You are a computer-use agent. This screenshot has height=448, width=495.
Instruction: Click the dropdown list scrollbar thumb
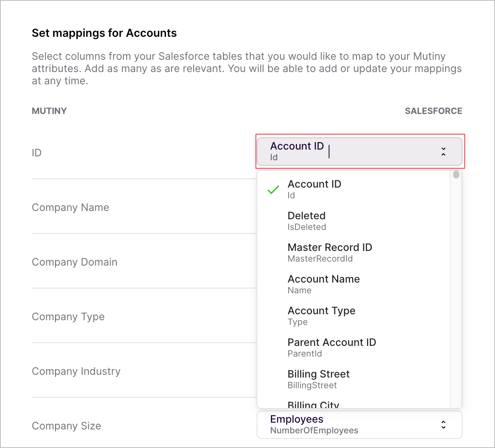[x=456, y=175]
